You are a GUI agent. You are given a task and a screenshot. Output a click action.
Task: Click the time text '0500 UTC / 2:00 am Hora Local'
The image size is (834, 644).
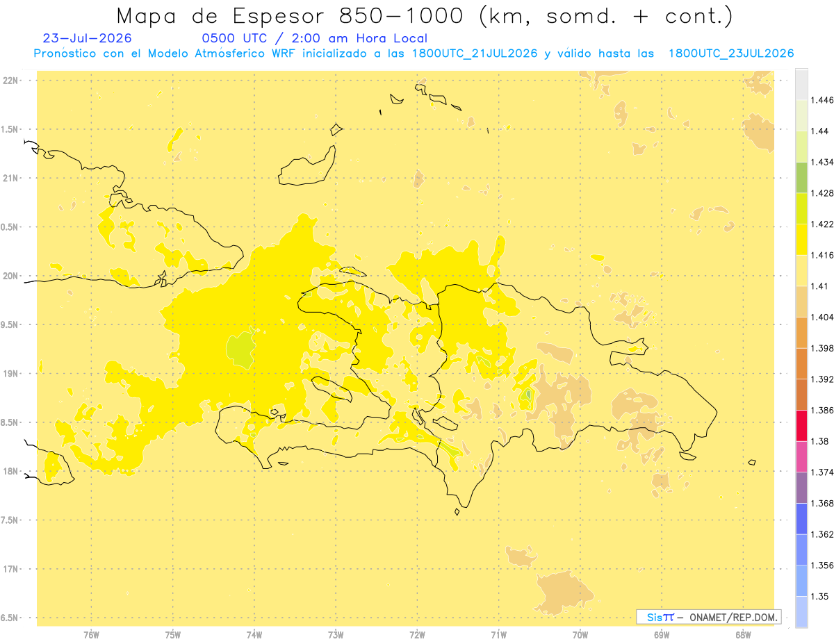tap(314, 38)
